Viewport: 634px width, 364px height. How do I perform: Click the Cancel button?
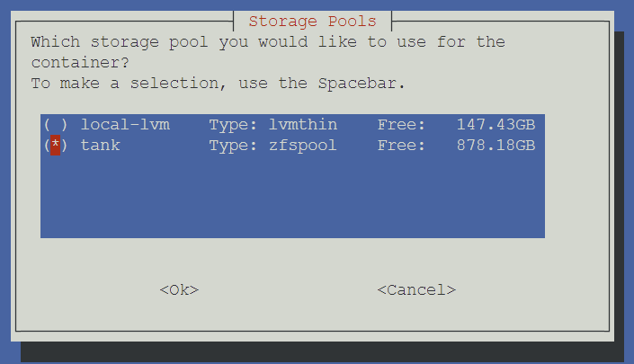click(416, 290)
